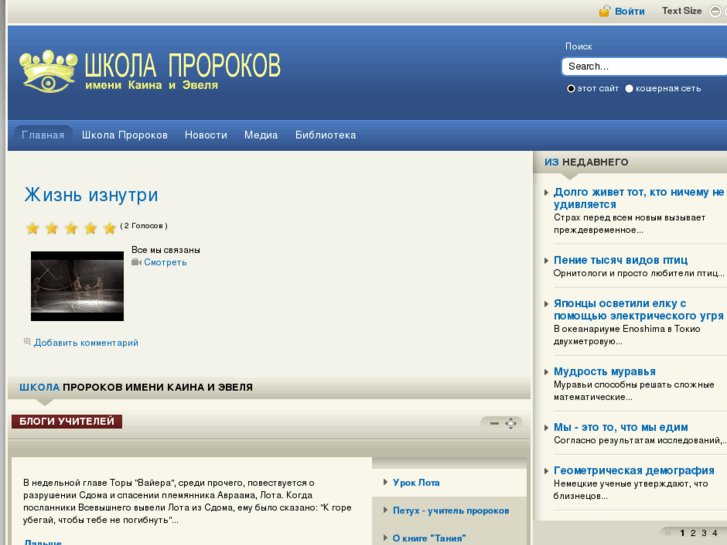Viewport: 727px width, 545px height.
Task: Open the Жизнь изнутри article title
Action: click(x=91, y=195)
